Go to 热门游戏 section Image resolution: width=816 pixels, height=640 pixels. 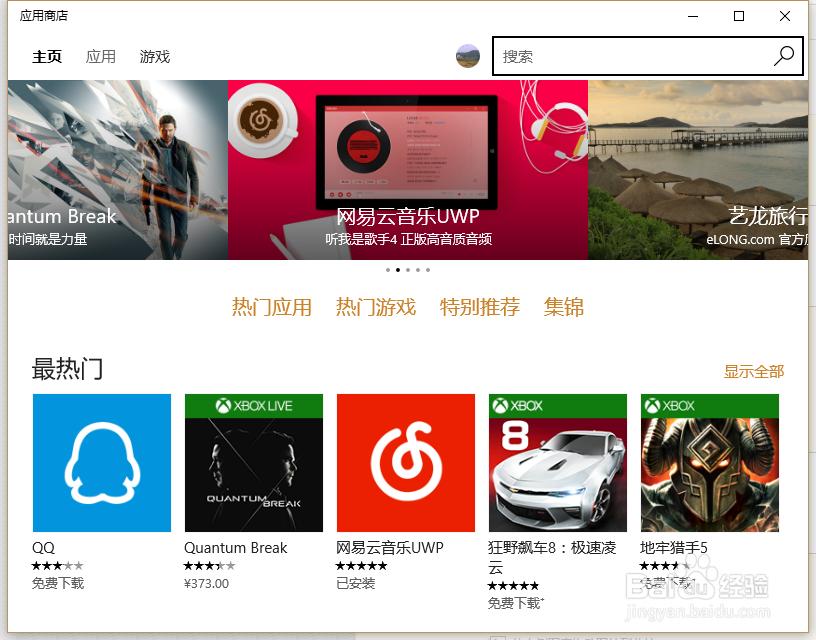click(376, 307)
